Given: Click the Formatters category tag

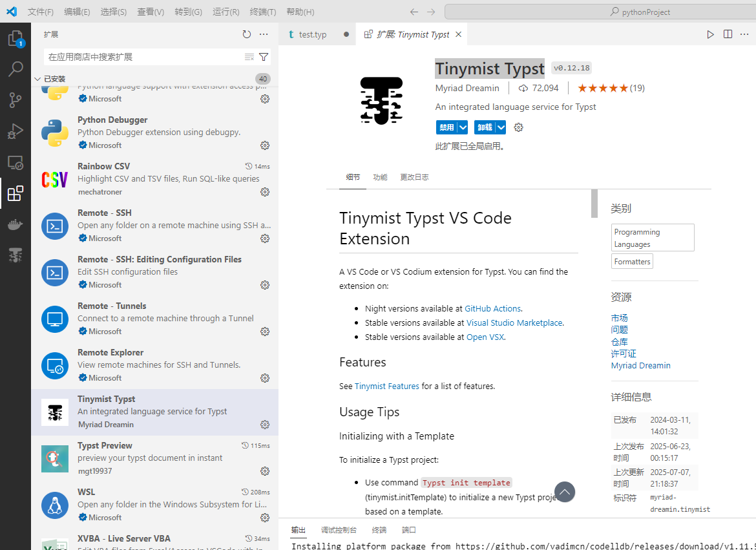Looking at the screenshot, I should pyautogui.click(x=632, y=262).
